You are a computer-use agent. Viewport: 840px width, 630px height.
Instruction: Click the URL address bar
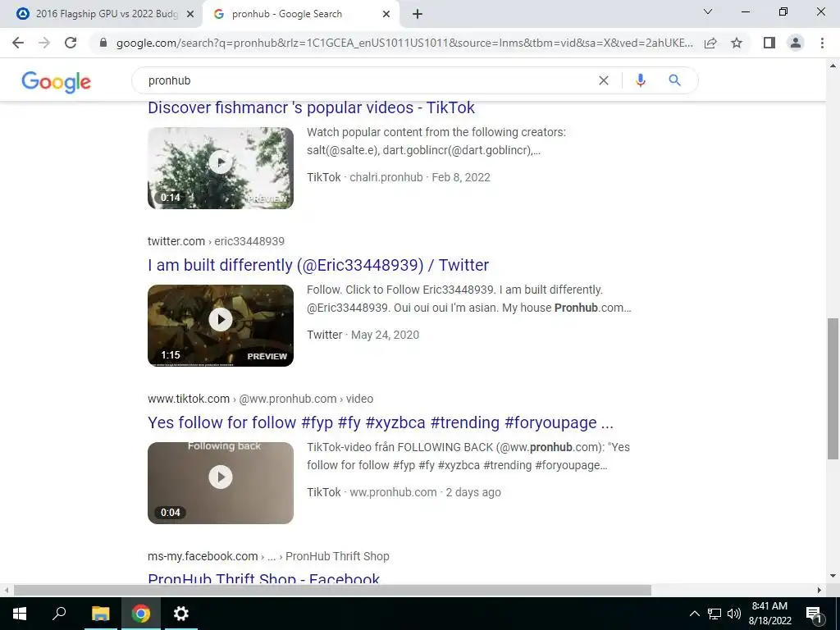coord(404,43)
